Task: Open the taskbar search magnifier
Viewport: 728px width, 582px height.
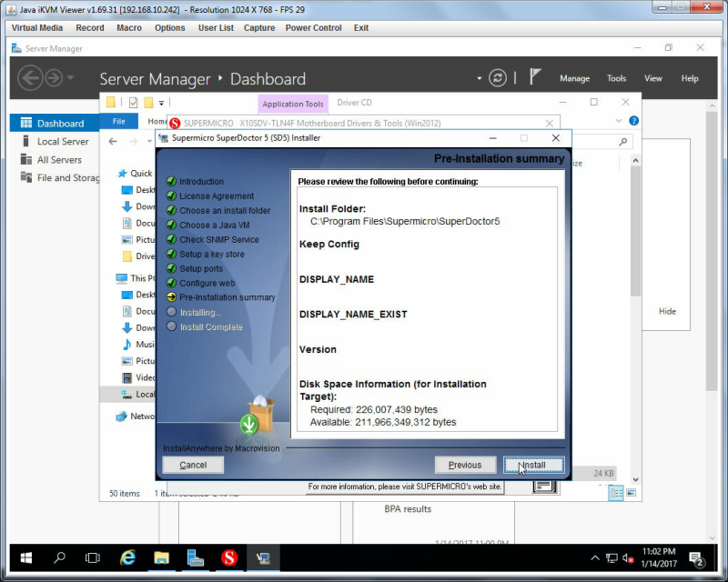Action: tap(59, 557)
